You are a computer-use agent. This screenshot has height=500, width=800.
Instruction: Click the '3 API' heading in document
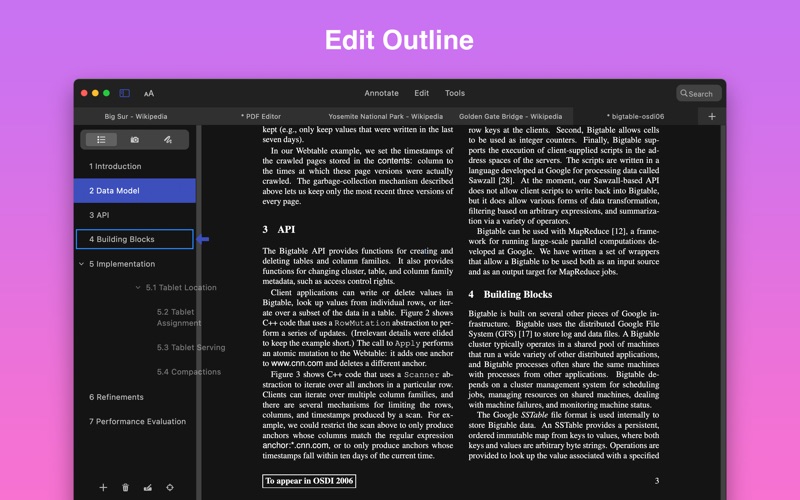pyautogui.click(x=279, y=230)
